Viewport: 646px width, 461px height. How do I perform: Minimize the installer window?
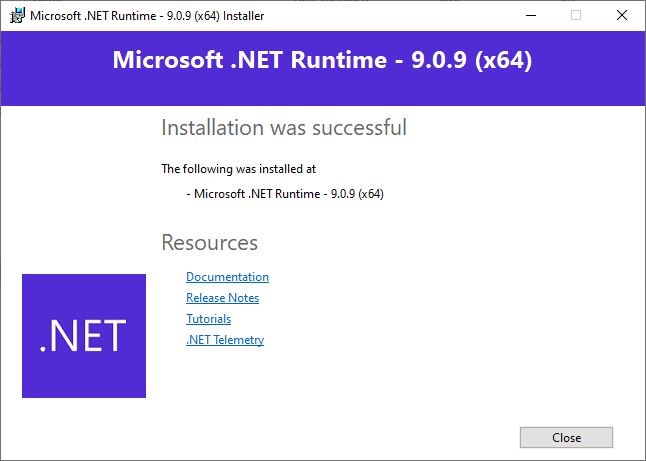click(x=530, y=15)
